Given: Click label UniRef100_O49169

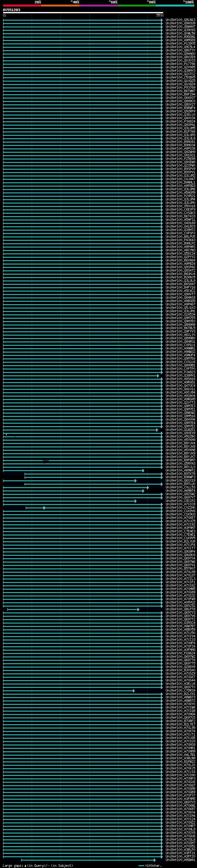Looking at the screenshot, I should pyautogui.click(x=180, y=223).
